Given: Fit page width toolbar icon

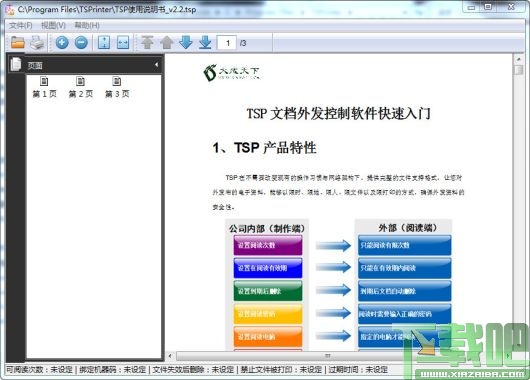Looking at the screenshot, I should pos(123,43).
